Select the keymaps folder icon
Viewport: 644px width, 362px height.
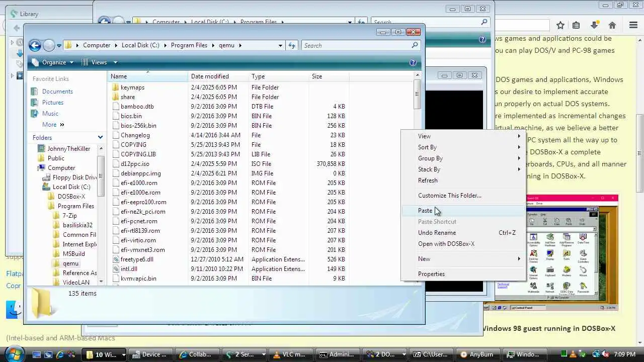coord(116,87)
